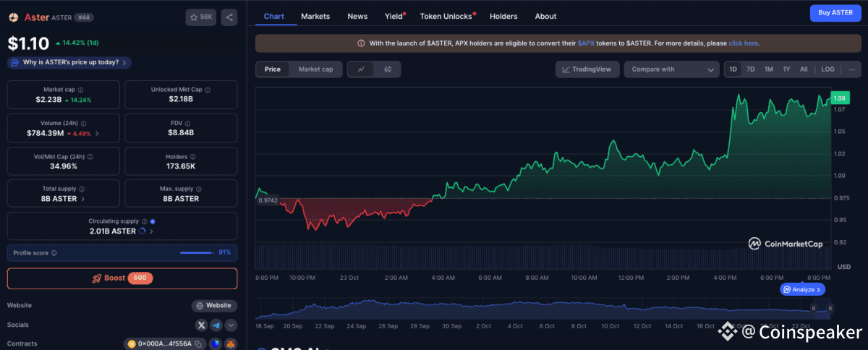Open the Telegram social link

[x=216, y=325]
